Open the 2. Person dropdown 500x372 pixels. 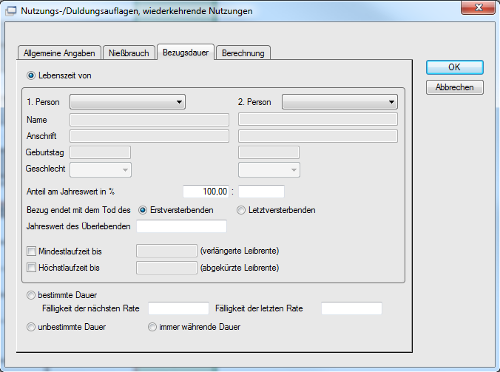coord(340,102)
